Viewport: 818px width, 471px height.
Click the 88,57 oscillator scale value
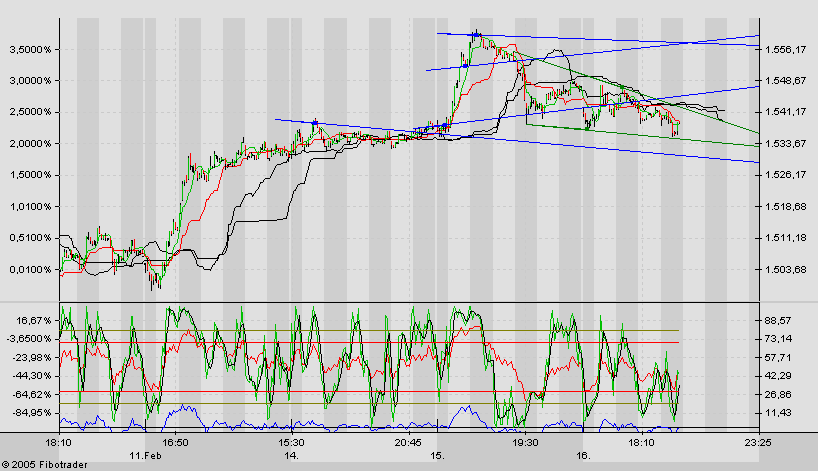778,320
